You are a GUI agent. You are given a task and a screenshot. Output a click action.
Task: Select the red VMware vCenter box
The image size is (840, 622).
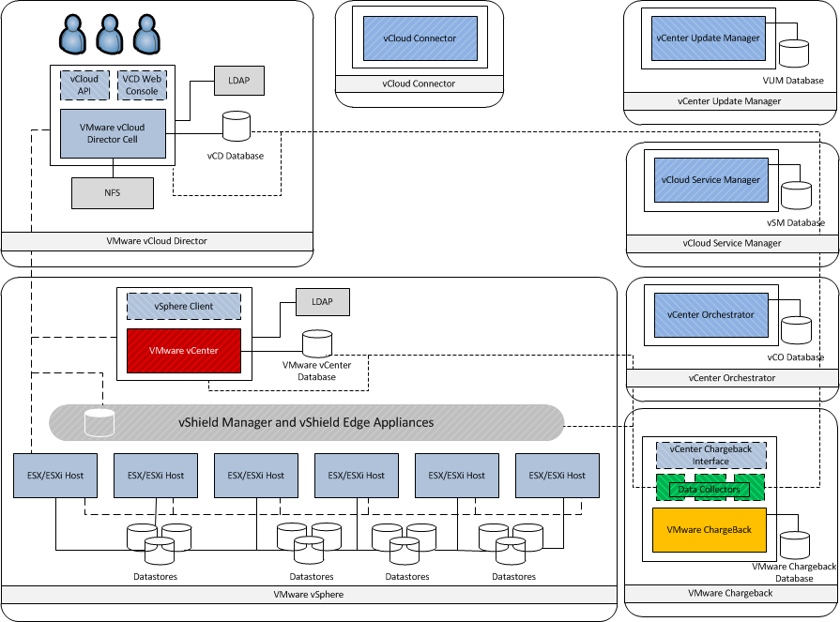click(x=184, y=351)
